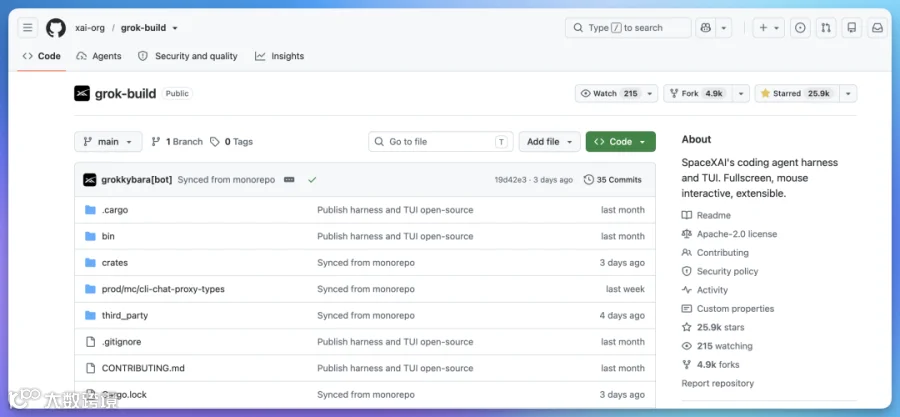Open the main branch selector
This screenshot has height=417, width=900.
click(x=108, y=142)
